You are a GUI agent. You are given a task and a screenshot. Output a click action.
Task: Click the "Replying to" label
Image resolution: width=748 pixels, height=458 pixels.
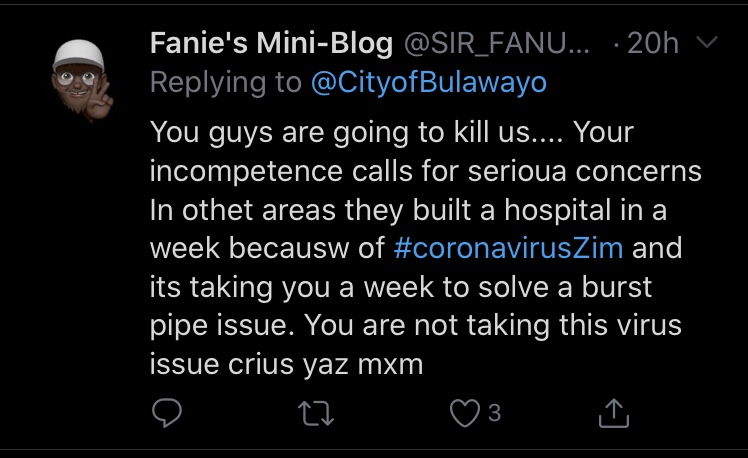pos(225,82)
